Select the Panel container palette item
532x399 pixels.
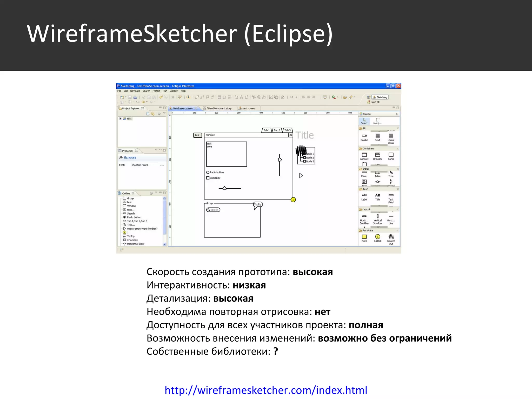coord(391,156)
